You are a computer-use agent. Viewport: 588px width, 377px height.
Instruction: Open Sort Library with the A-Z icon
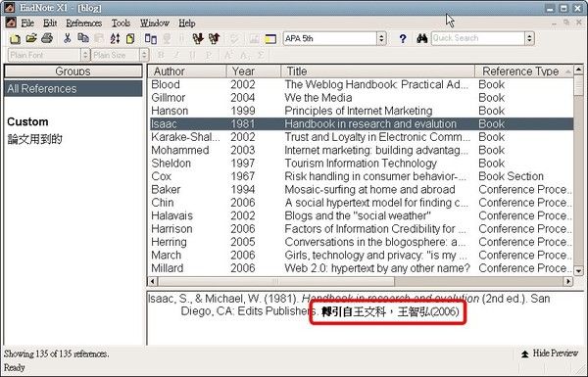pos(115,38)
